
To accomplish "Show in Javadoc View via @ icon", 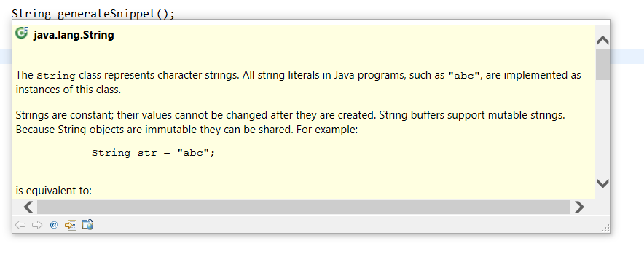I will (x=54, y=225).
